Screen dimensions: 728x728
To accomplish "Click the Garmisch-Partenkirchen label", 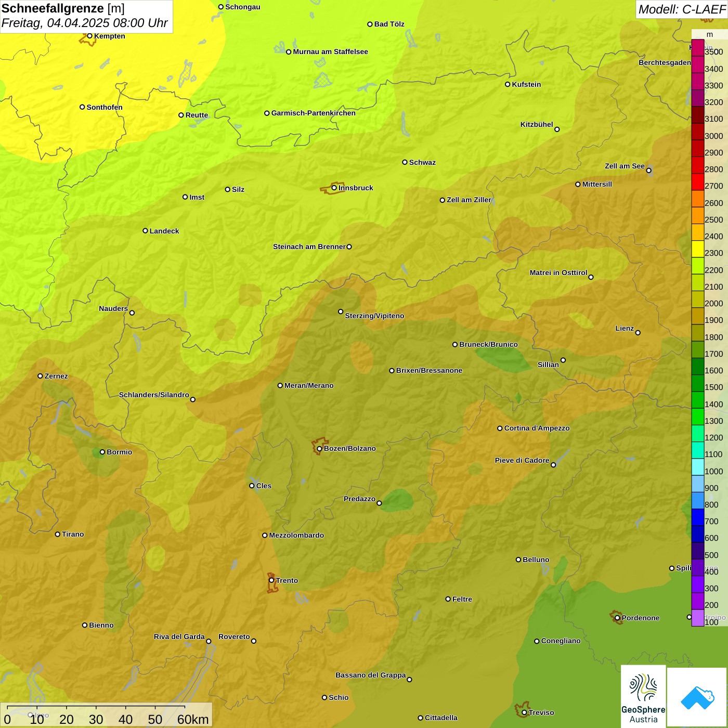I will click(x=314, y=113).
